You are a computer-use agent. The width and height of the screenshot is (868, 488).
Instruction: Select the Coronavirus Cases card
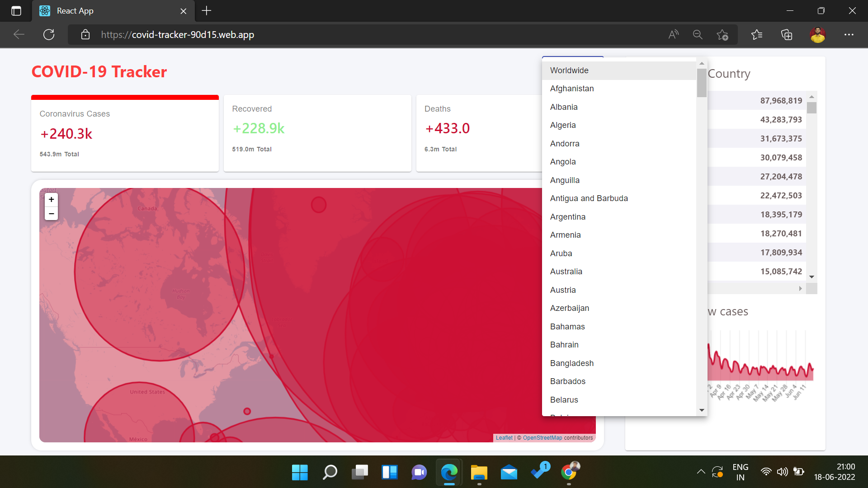click(125, 133)
